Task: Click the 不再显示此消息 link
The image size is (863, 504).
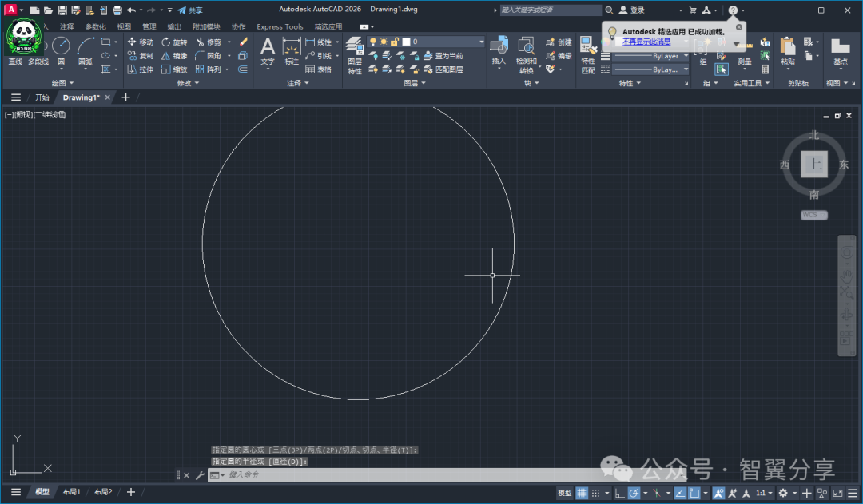Action: (646, 41)
